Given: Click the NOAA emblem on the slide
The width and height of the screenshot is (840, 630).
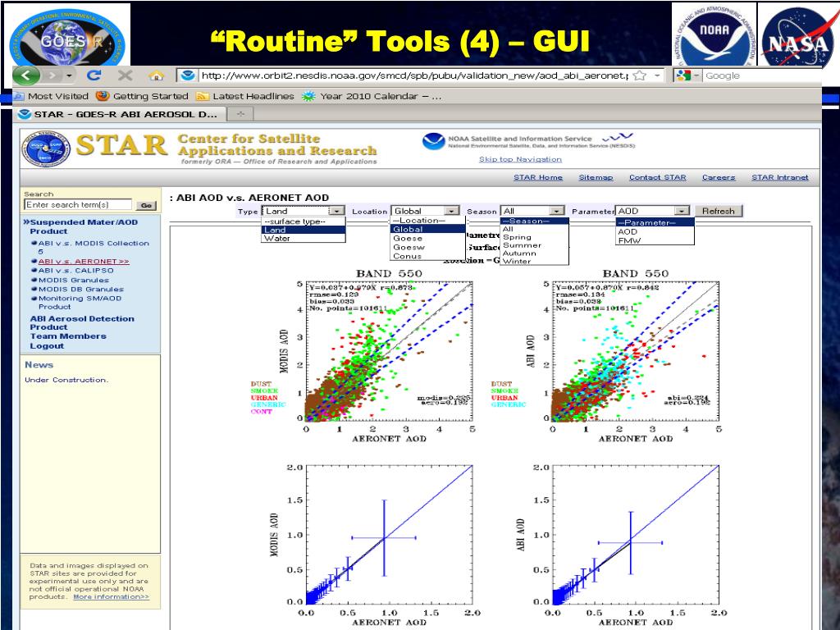Looking at the screenshot, I should click(714, 34).
